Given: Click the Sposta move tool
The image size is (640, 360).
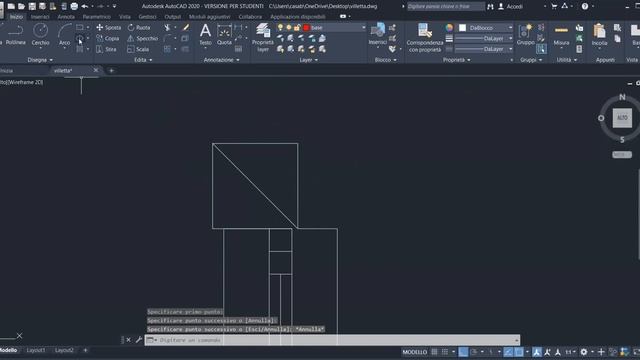Looking at the screenshot, I should pos(109,27).
